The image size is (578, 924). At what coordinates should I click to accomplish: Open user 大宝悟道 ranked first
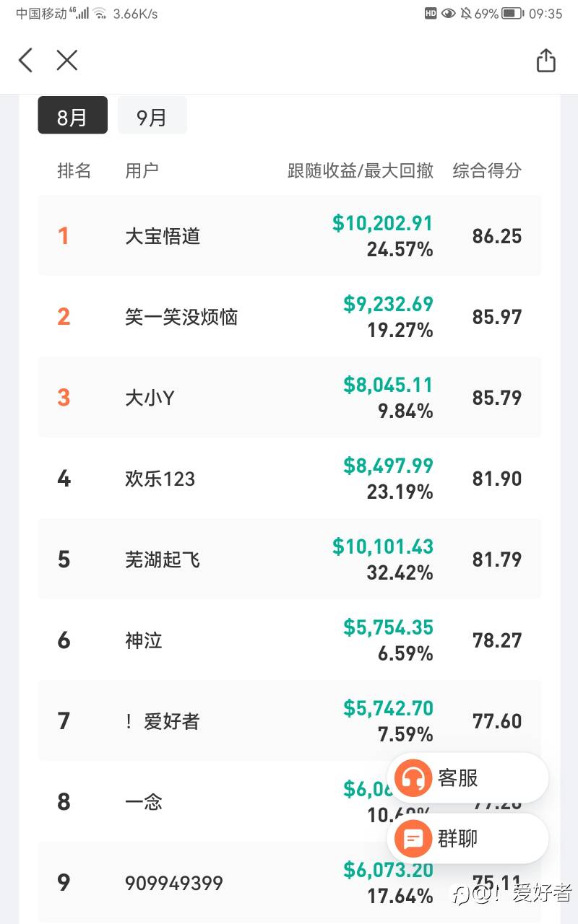pos(163,236)
